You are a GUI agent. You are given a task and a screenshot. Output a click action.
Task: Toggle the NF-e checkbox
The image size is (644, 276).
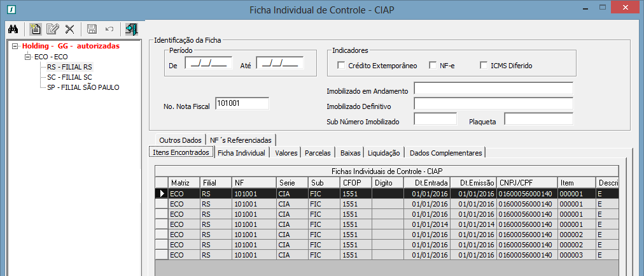[x=433, y=65]
